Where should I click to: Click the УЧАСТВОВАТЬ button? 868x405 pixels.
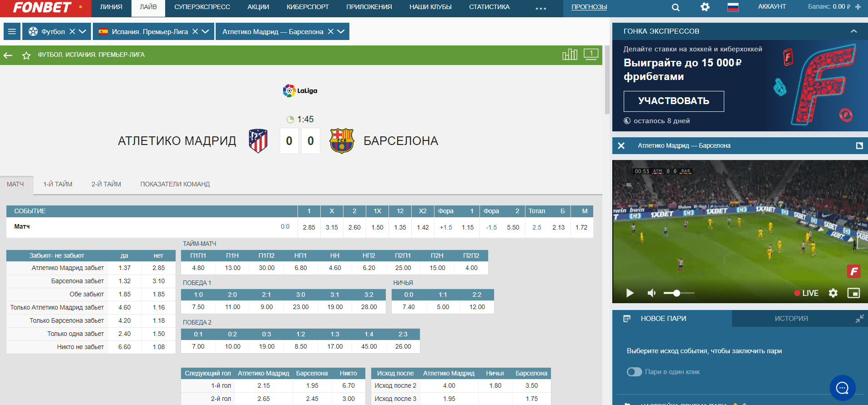pos(674,101)
